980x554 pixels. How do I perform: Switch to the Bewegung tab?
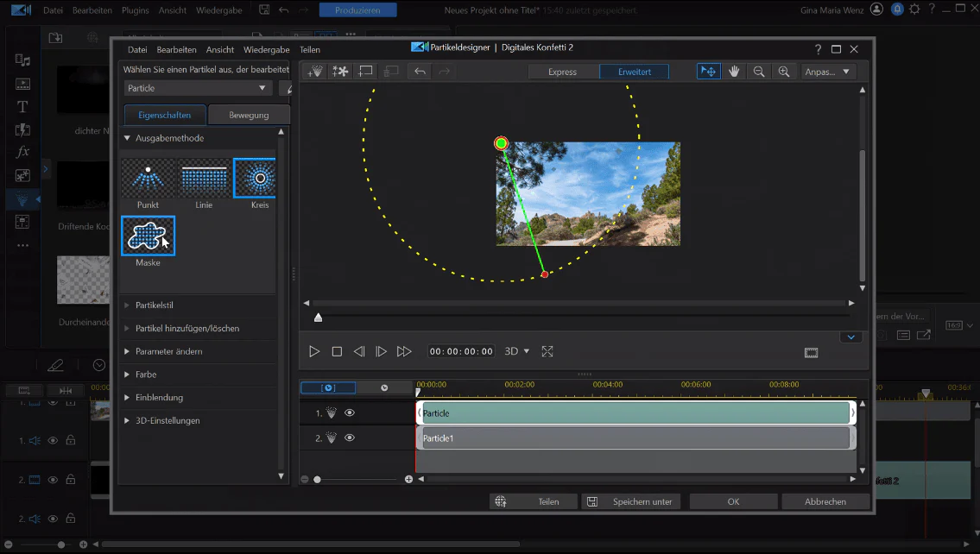click(249, 115)
